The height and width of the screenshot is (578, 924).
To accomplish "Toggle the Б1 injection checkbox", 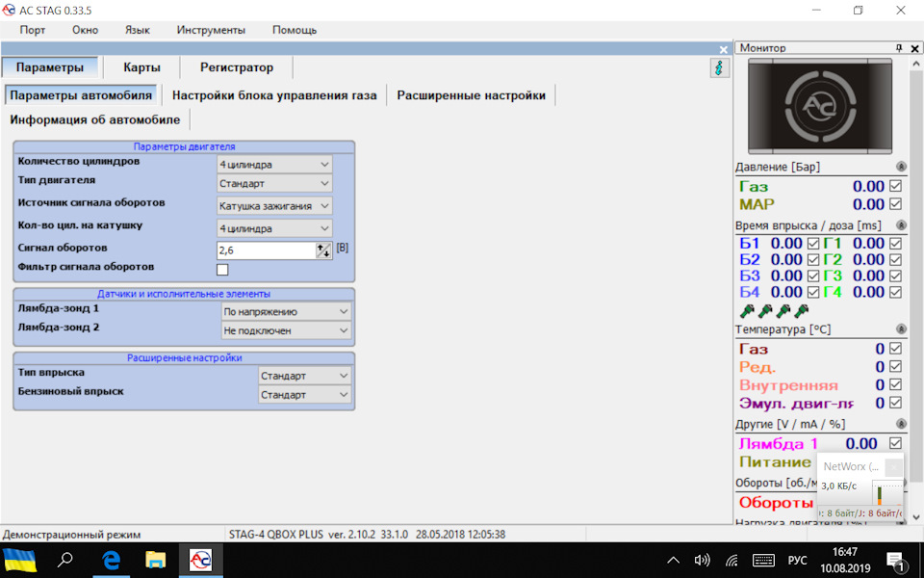I will (813, 244).
